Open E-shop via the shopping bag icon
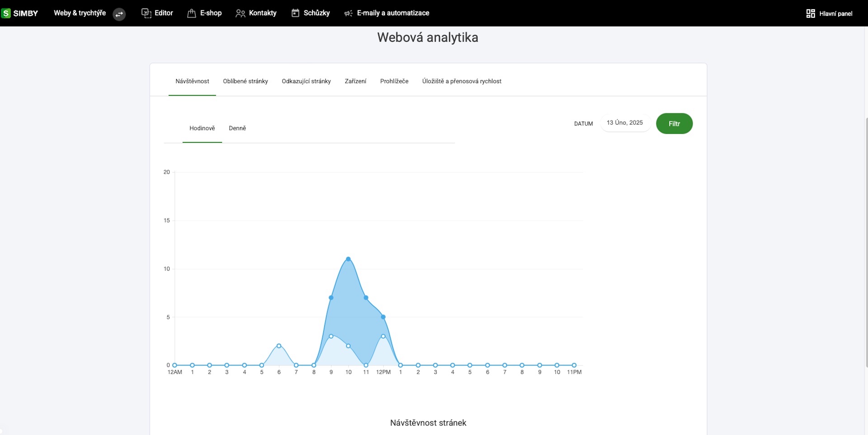The height and width of the screenshot is (435, 868). [192, 13]
